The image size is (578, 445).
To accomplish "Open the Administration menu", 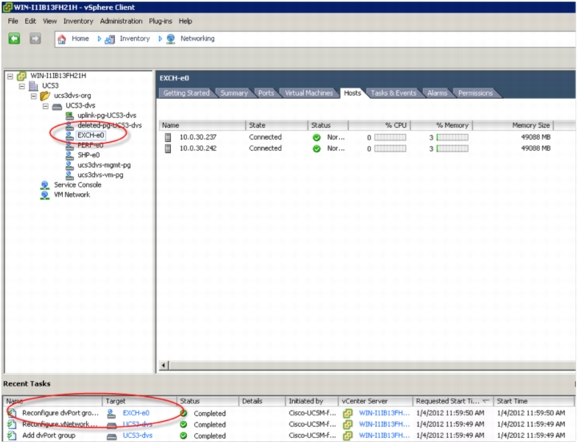I will [x=121, y=21].
